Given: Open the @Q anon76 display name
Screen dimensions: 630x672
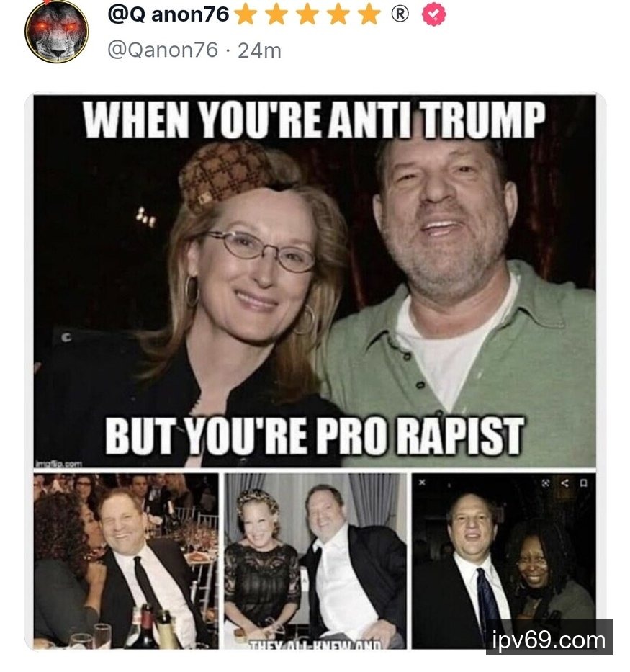Looking at the screenshot, I should 168,14.
